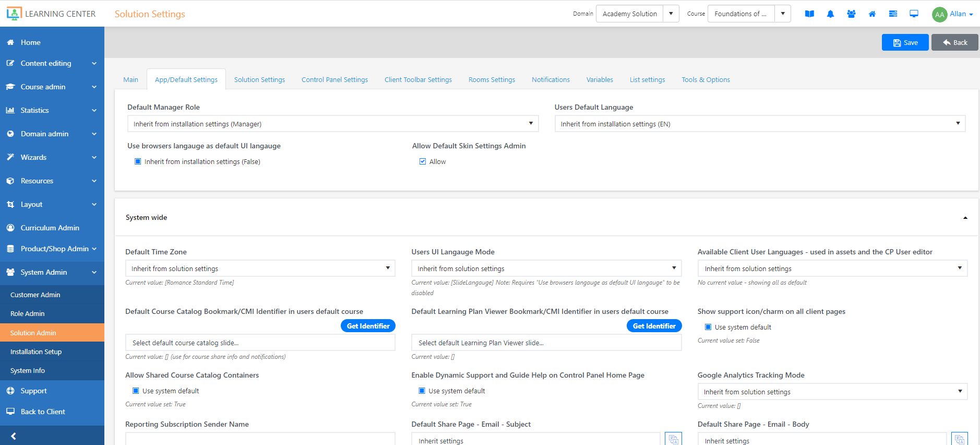Click the System Admin users icon

tap(10, 272)
